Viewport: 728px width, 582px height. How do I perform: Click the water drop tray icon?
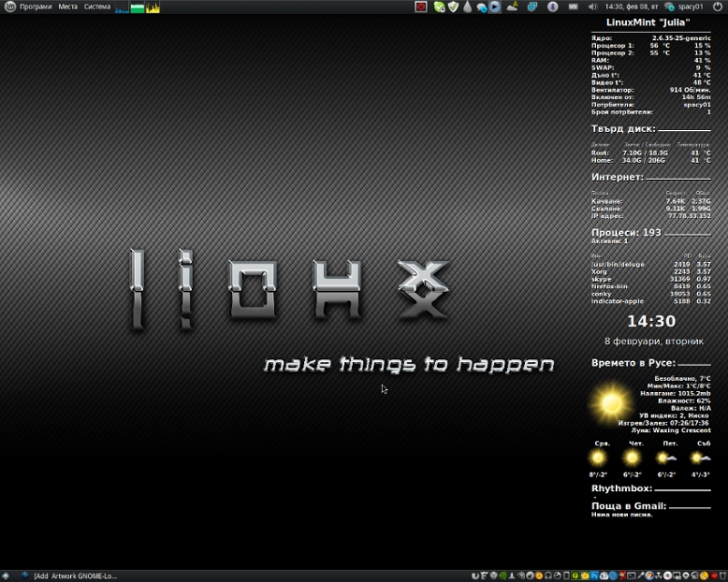(467, 6)
